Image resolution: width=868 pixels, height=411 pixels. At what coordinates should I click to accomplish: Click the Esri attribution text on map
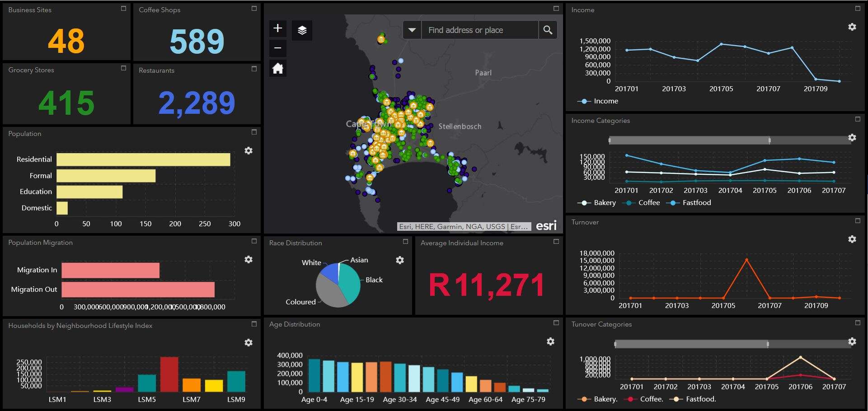pos(463,227)
